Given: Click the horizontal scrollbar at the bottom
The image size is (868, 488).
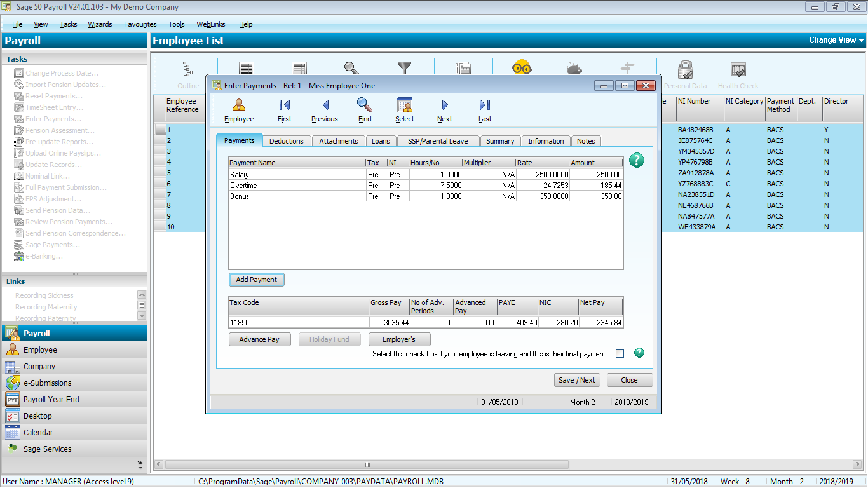Looking at the screenshot, I should (369, 465).
